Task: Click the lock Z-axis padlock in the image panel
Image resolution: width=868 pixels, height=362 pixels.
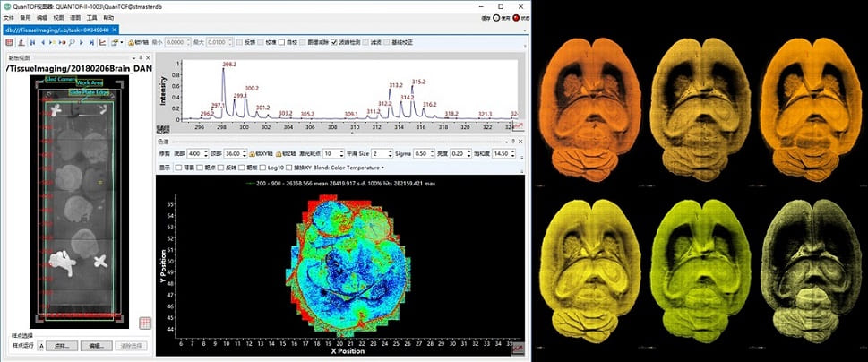Action: click(x=279, y=154)
